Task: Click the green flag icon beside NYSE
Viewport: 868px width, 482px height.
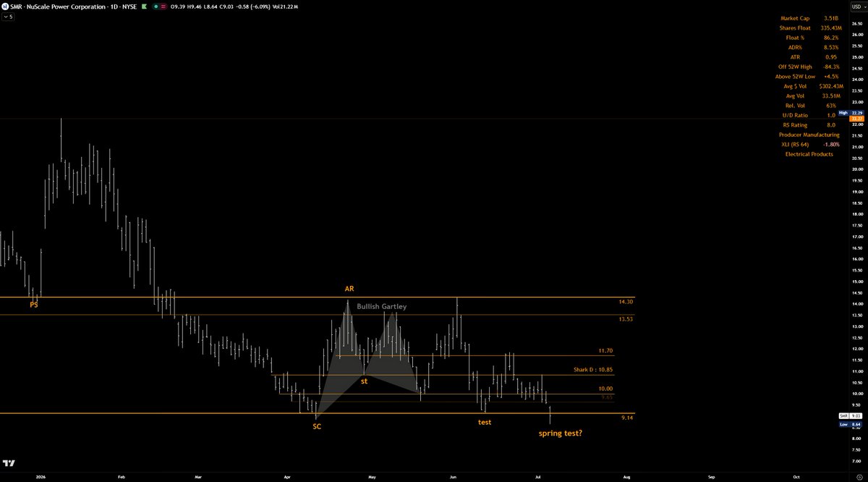Action: [143, 6]
